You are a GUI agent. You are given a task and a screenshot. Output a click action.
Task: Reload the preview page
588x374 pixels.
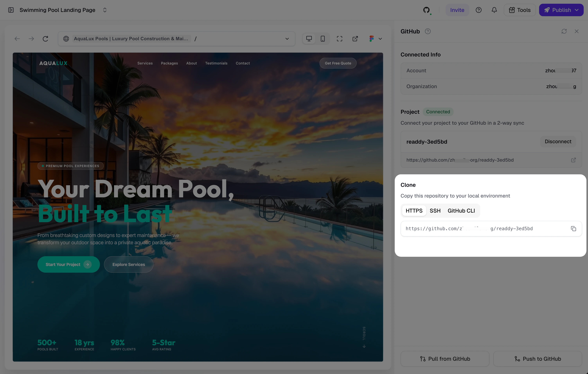point(45,38)
